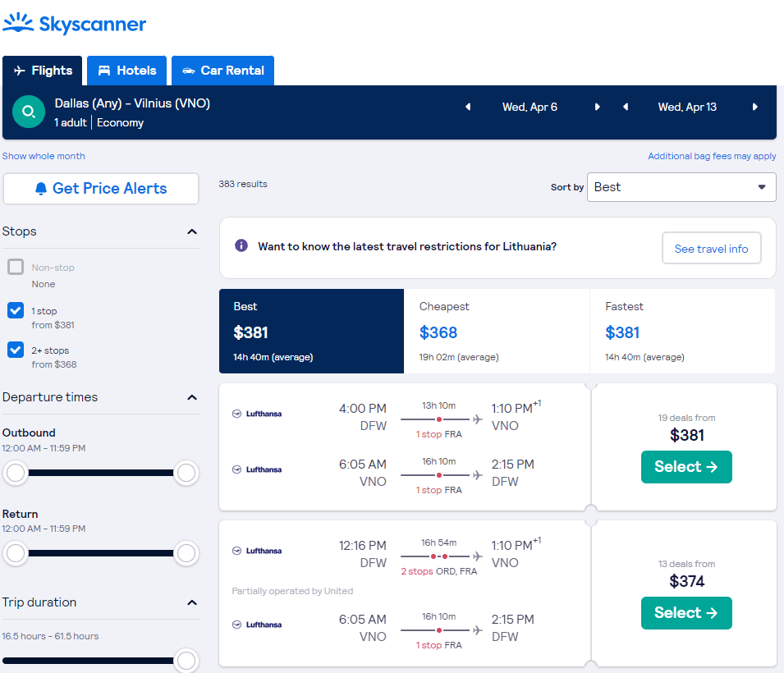Click Show whole month link

pos(44,156)
